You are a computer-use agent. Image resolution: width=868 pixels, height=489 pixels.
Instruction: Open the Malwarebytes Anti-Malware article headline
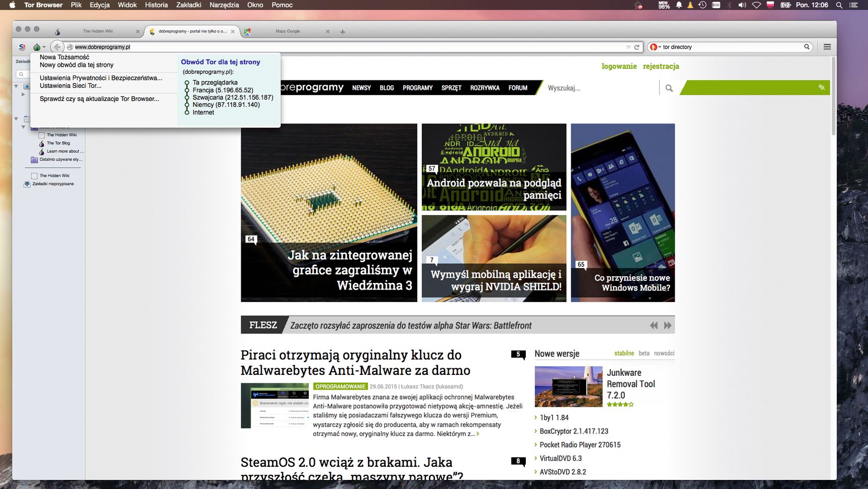(x=355, y=363)
